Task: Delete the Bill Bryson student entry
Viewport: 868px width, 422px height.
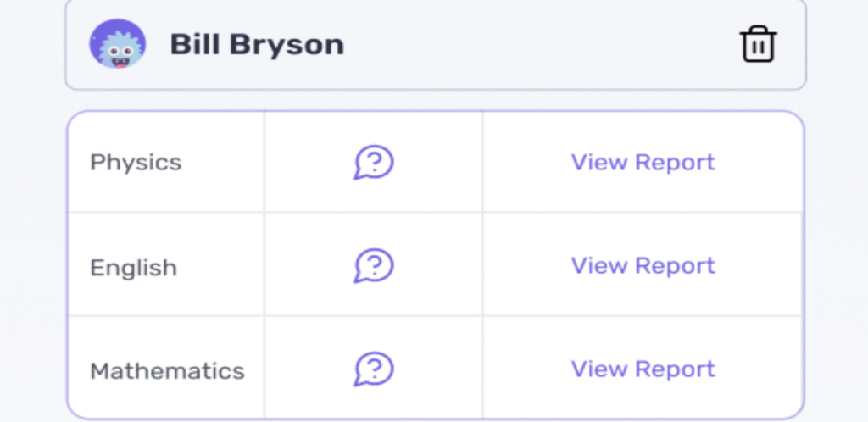Action: click(758, 44)
